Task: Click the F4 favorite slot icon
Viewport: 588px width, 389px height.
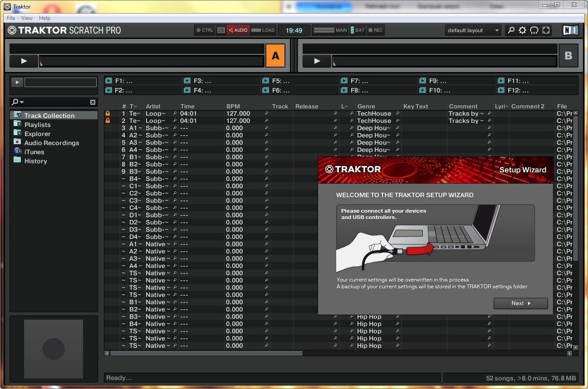Action: [187, 90]
